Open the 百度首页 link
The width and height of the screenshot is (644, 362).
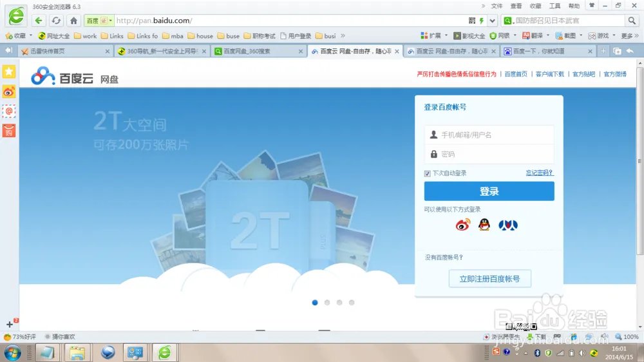point(515,74)
